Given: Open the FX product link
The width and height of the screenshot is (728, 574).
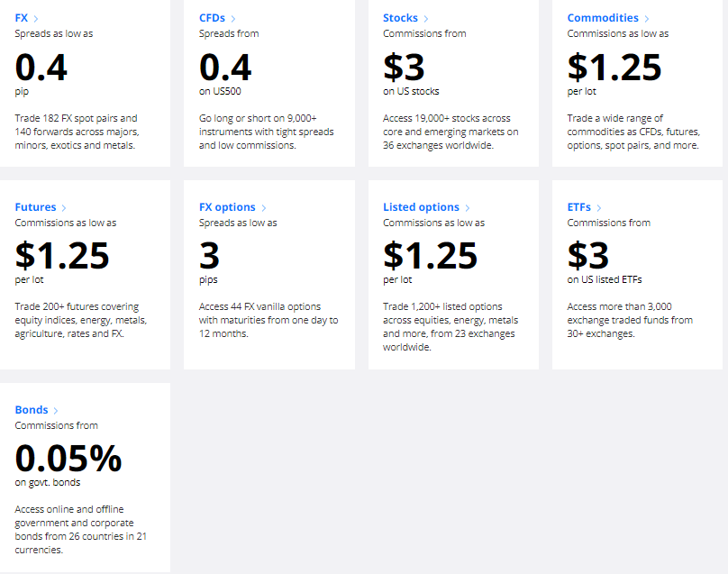Looking at the screenshot, I should pyautogui.click(x=22, y=18).
